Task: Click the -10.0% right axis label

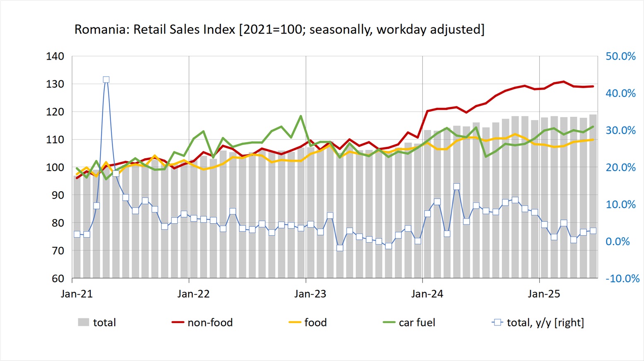Action: (622, 279)
